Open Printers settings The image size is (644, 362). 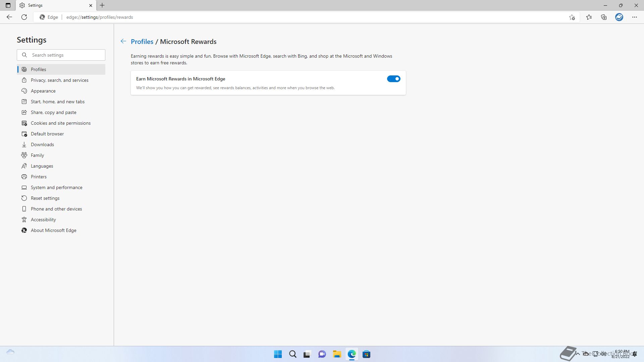click(61, 177)
